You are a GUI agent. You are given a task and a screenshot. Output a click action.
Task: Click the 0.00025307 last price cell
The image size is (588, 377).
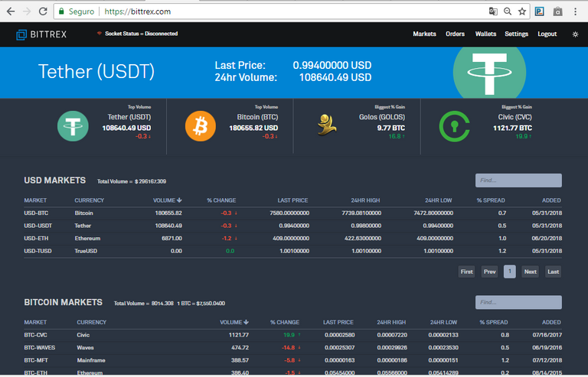pos(339,348)
